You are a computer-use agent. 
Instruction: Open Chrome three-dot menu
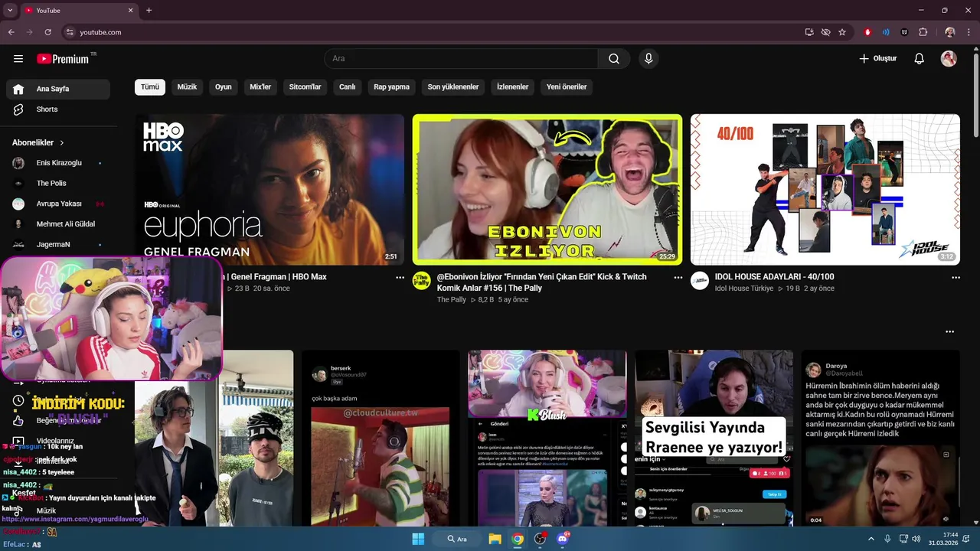(969, 32)
